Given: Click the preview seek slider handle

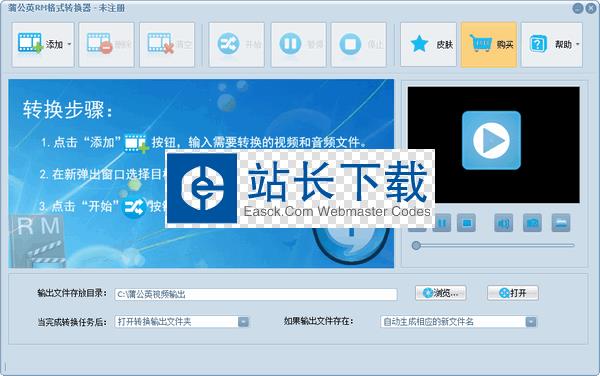Looking at the screenshot, I should pyautogui.click(x=416, y=245).
